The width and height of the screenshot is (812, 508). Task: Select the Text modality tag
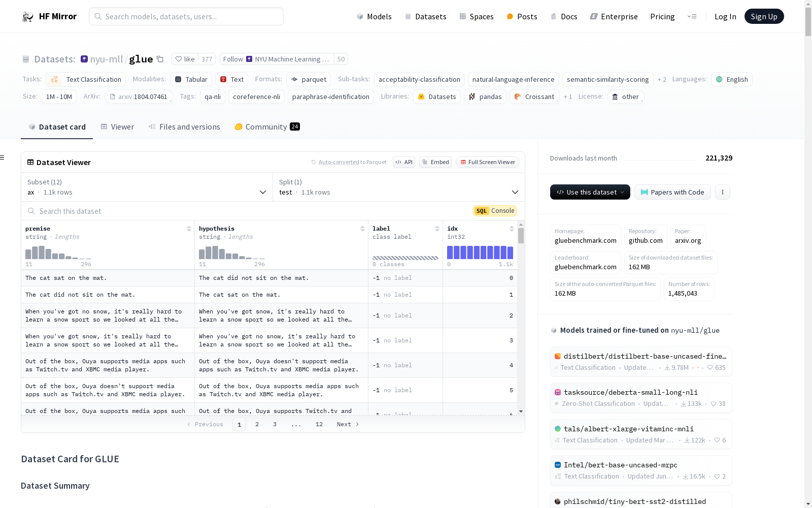[x=232, y=79]
